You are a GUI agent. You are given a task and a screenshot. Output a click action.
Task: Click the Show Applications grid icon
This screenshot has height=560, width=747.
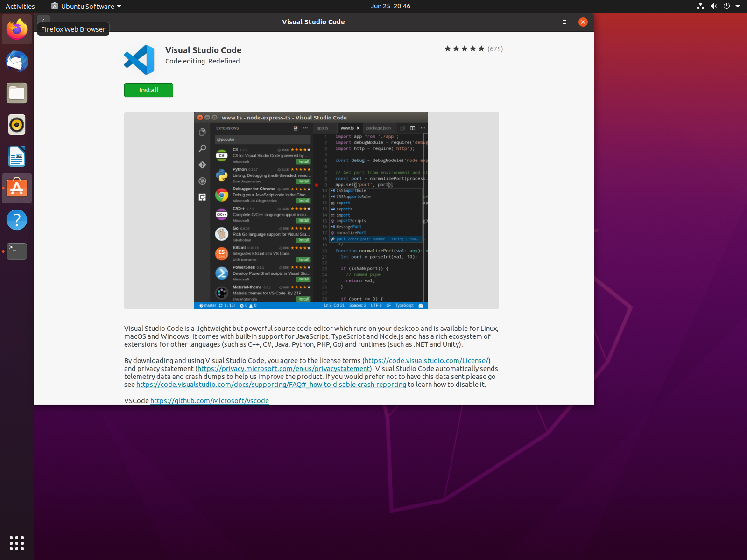pos(17,543)
